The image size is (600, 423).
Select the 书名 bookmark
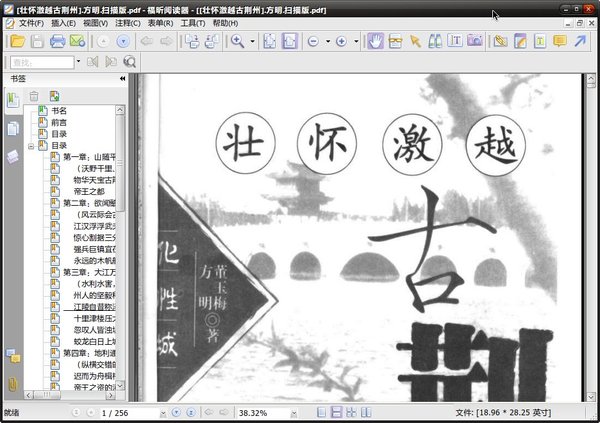[59, 111]
